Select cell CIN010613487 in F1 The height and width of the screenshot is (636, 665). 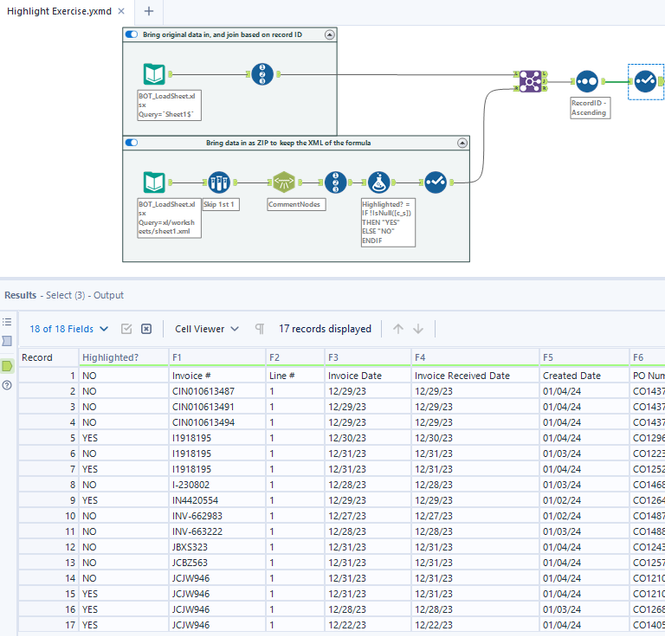(x=217, y=391)
